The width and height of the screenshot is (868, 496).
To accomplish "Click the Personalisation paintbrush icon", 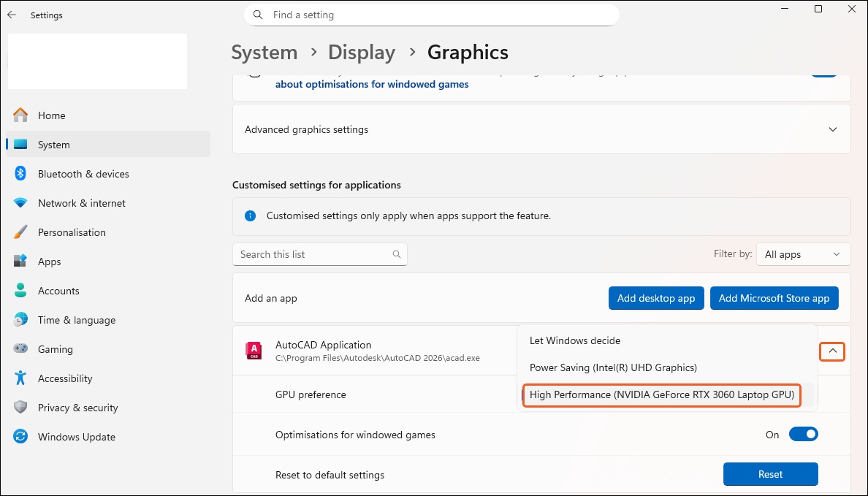I will [x=20, y=232].
